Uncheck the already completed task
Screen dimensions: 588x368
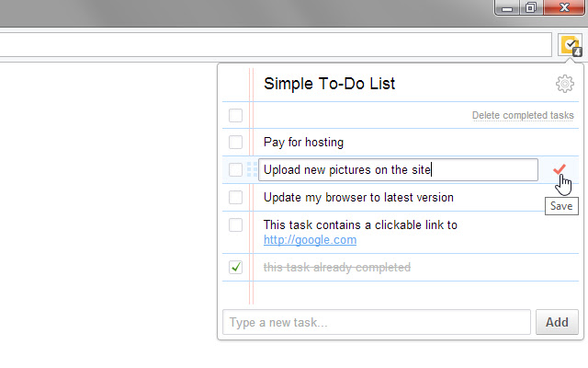(236, 267)
